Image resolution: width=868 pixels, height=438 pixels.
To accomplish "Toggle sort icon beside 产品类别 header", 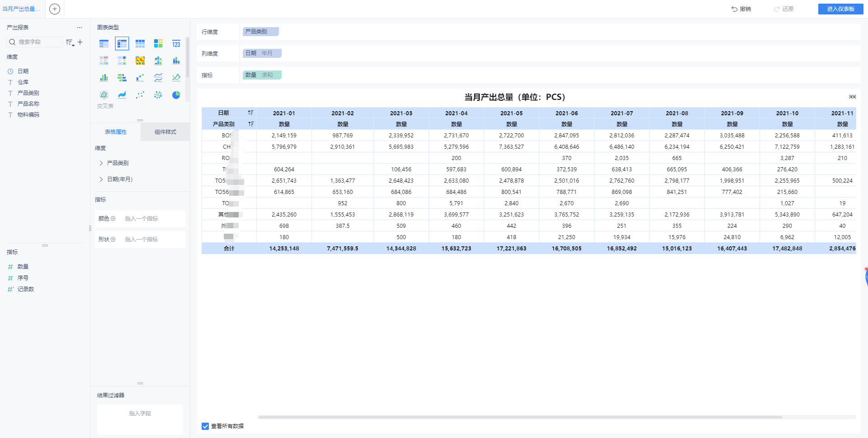I will click(x=250, y=124).
